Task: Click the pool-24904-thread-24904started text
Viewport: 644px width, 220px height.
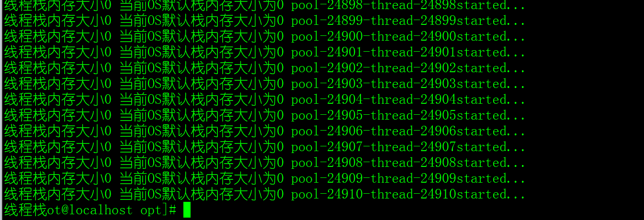Action: 408,100
